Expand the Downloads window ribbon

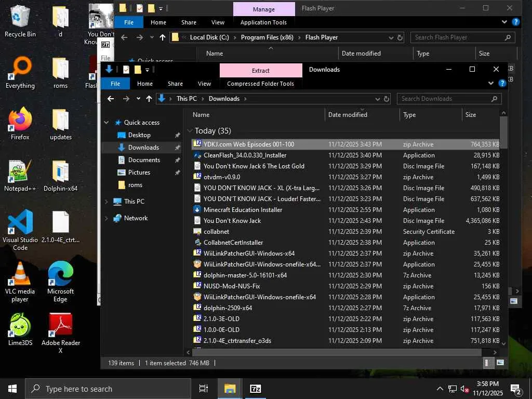coord(490,84)
